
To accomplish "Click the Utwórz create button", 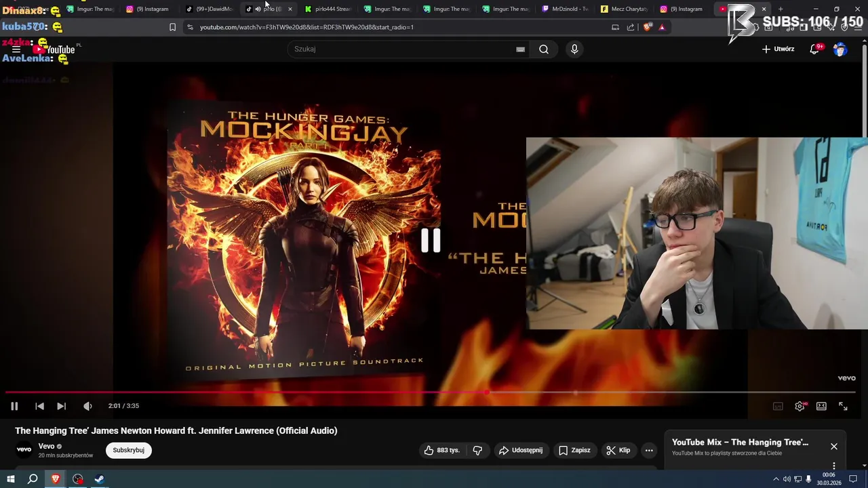I will click(778, 49).
